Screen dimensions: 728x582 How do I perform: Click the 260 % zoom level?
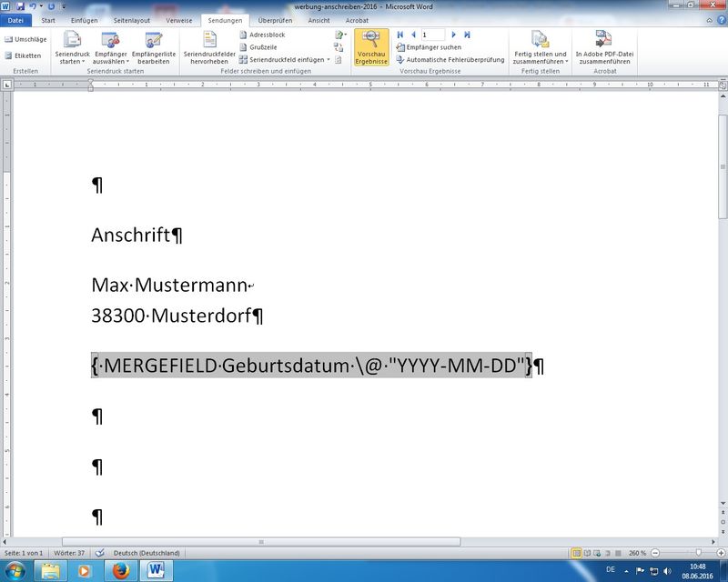[637, 553]
